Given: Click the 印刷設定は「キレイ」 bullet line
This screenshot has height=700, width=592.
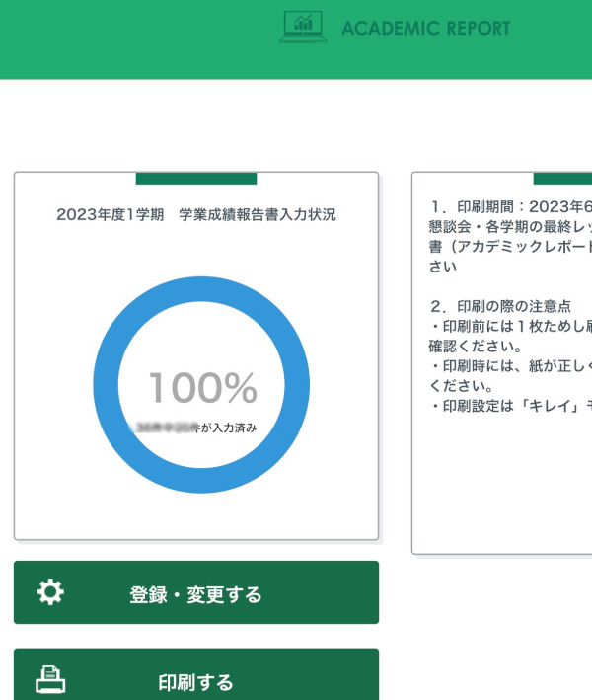Looking at the screenshot, I should (509, 407).
